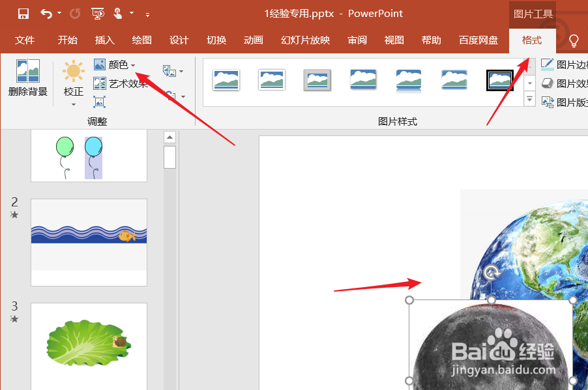Select slide 2 with waves and fish
This screenshot has height=390, width=588.
point(89,242)
